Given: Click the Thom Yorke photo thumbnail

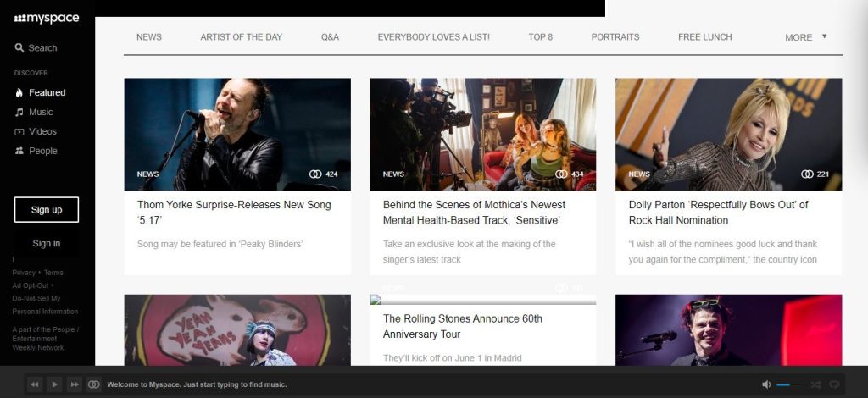Looking at the screenshot, I should coord(237,135).
